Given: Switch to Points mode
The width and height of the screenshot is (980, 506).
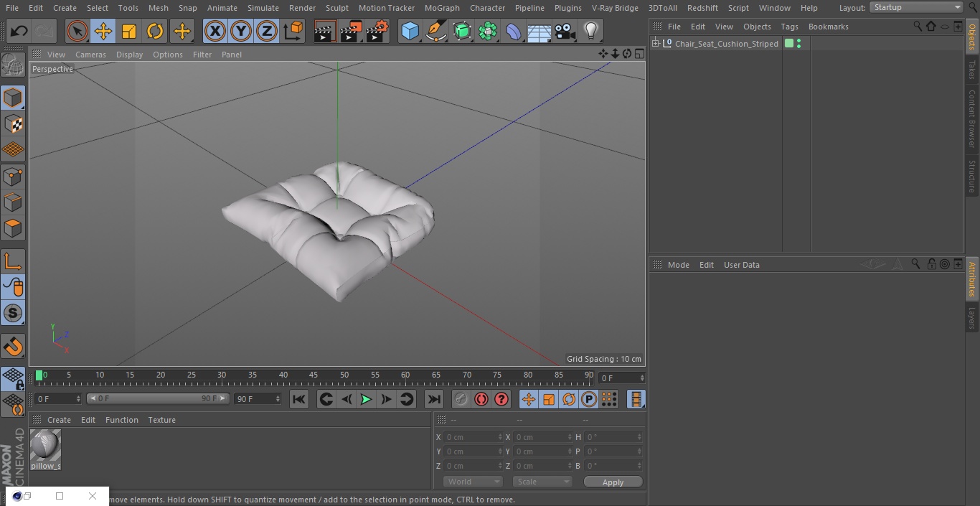Looking at the screenshot, I should point(13,177).
